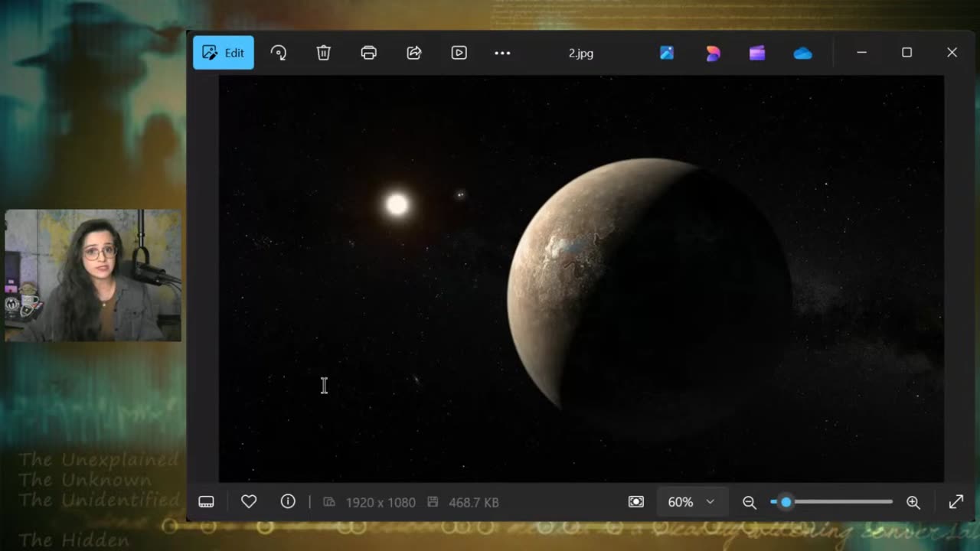Close the Photos window
The image size is (980, 551).
click(952, 53)
